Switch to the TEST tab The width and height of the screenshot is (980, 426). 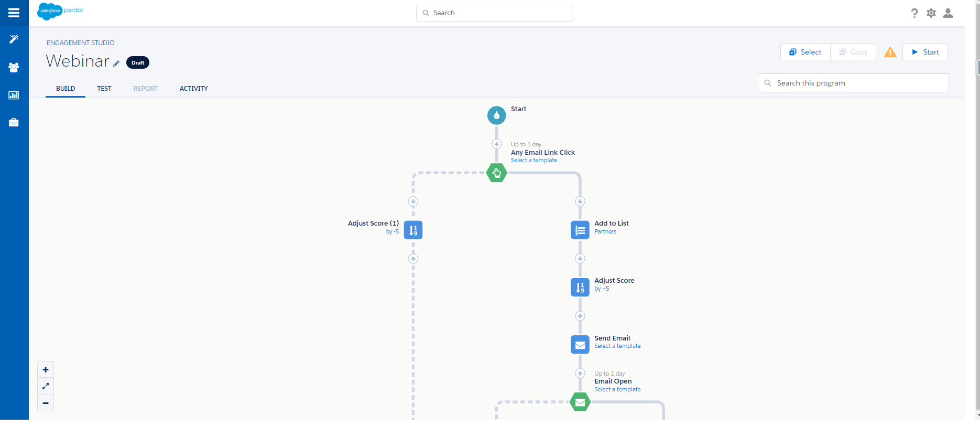click(104, 89)
